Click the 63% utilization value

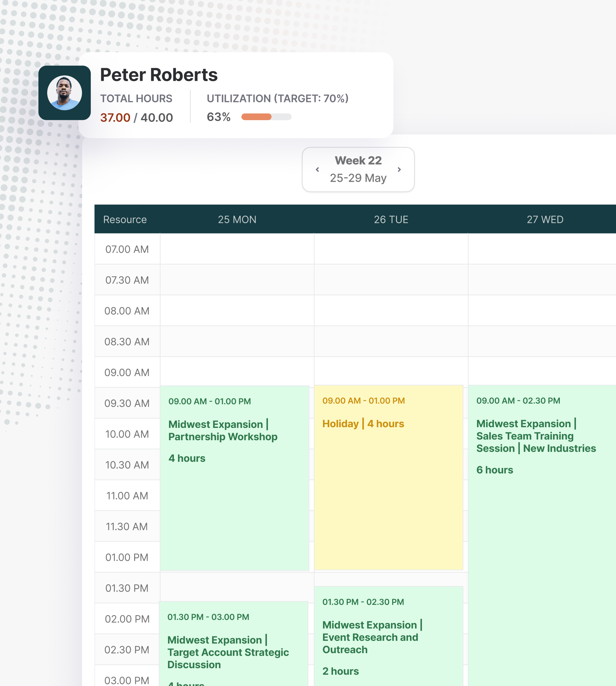(219, 117)
